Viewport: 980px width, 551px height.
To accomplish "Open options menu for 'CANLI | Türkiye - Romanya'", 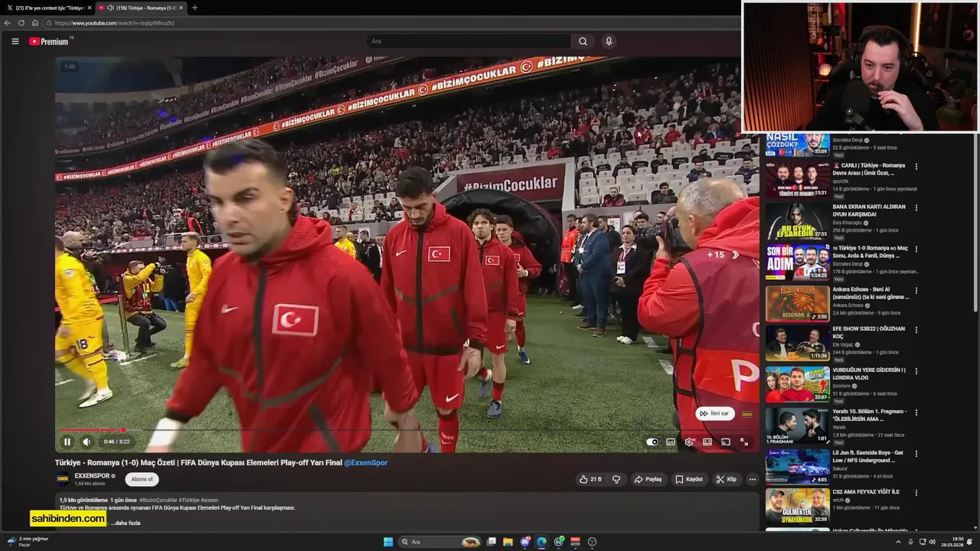I will point(916,166).
